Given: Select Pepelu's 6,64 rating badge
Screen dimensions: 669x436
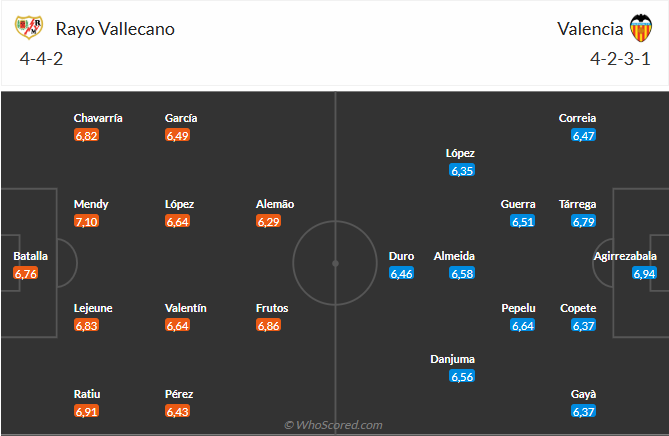Looking at the screenshot, I should 523,325.
